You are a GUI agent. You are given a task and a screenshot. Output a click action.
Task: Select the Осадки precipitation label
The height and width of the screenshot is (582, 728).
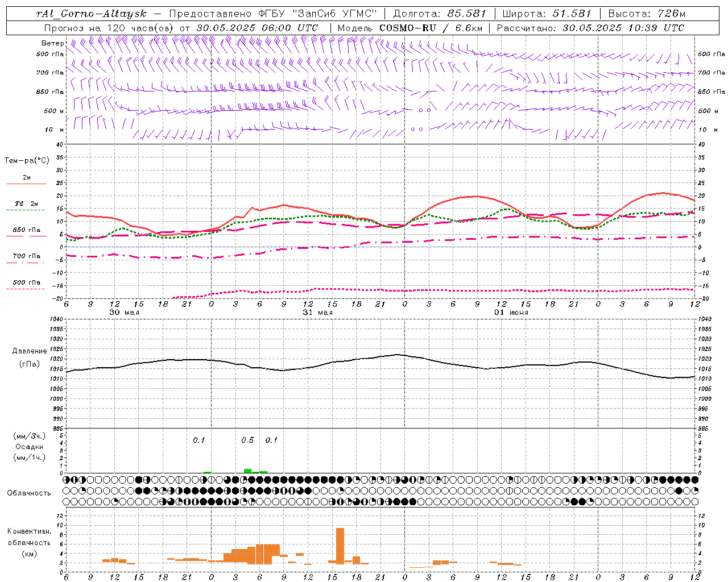(x=30, y=447)
